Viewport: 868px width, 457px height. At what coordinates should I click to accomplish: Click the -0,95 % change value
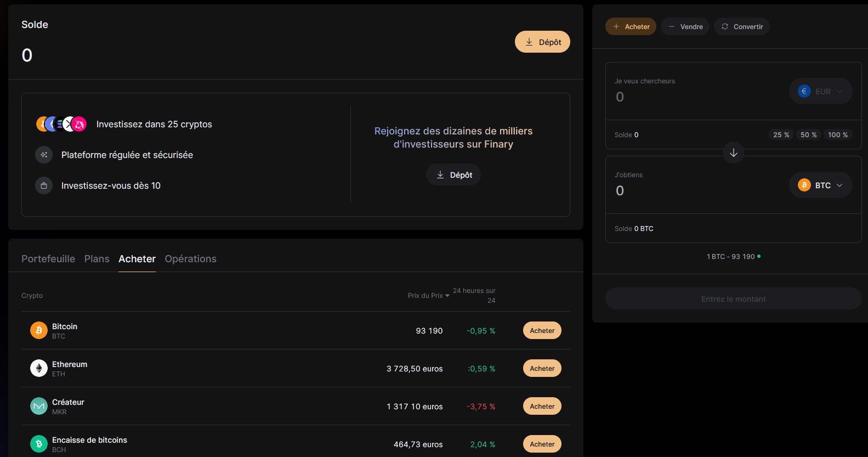pos(481,331)
